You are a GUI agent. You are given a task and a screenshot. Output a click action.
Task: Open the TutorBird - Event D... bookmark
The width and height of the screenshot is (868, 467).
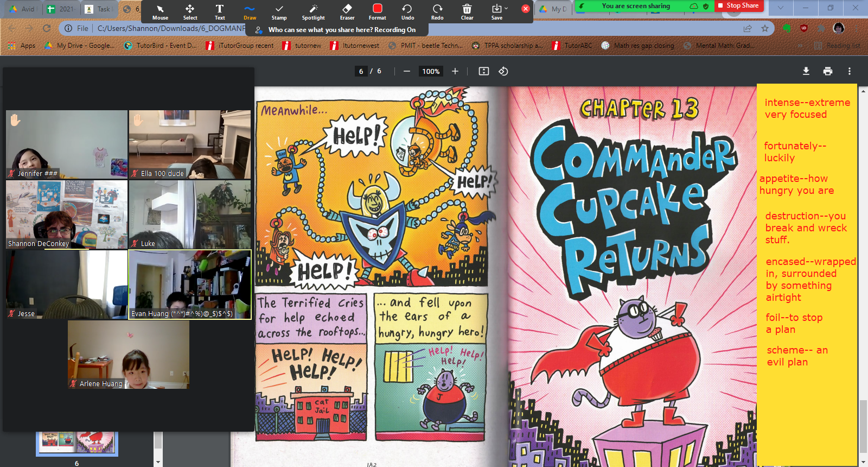[x=161, y=46]
